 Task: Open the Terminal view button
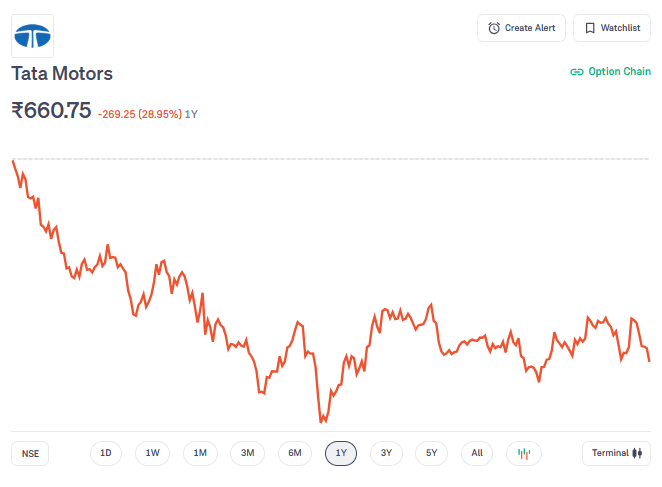(616, 453)
